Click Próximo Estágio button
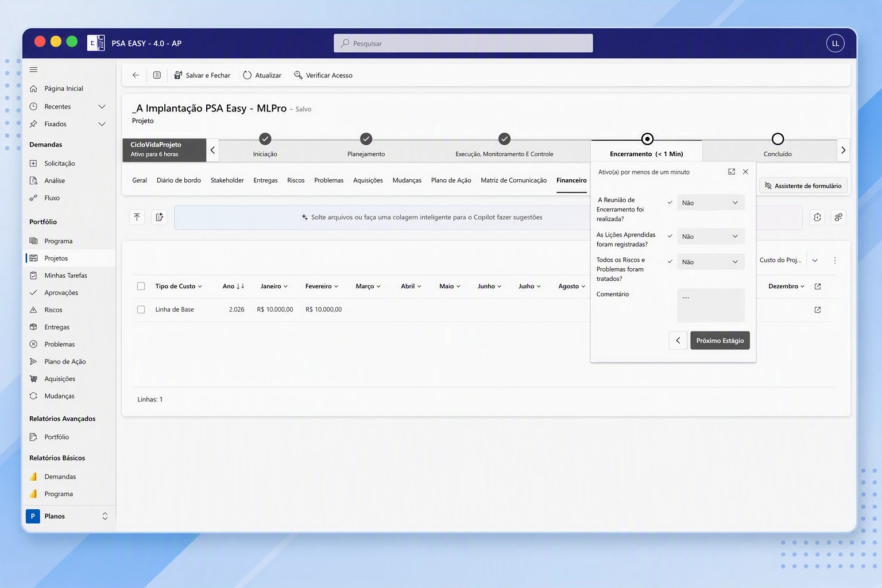The width and height of the screenshot is (882, 588). point(719,341)
